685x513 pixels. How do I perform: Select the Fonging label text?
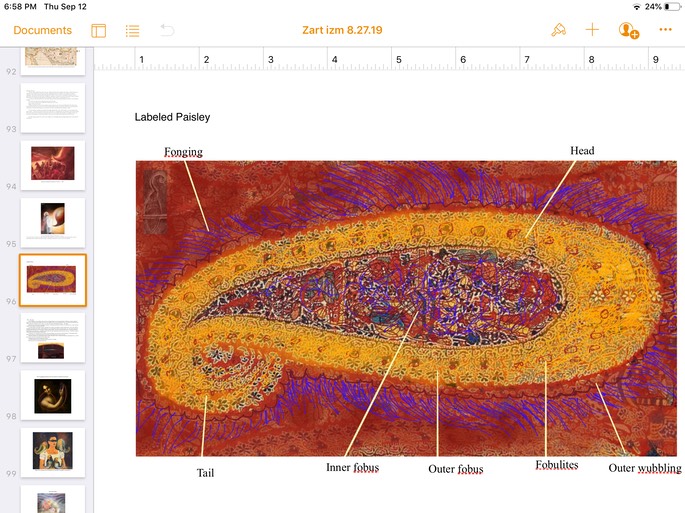[184, 152]
